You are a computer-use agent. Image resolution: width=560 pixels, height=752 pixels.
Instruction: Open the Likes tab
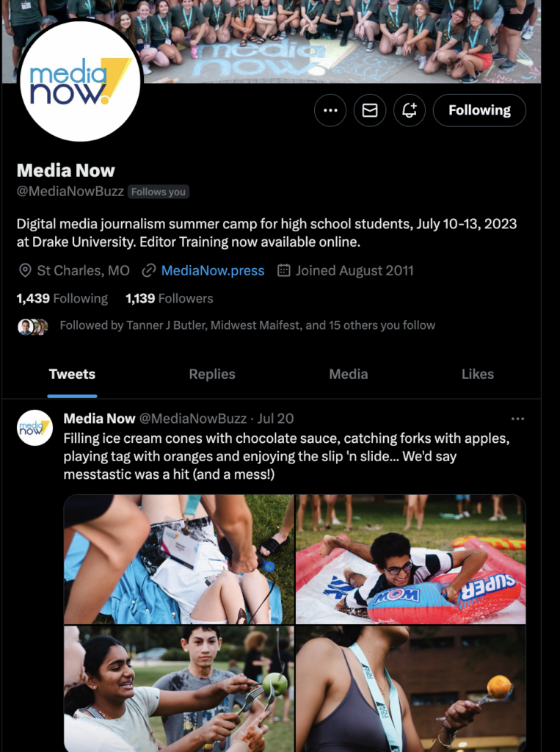pos(478,374)
